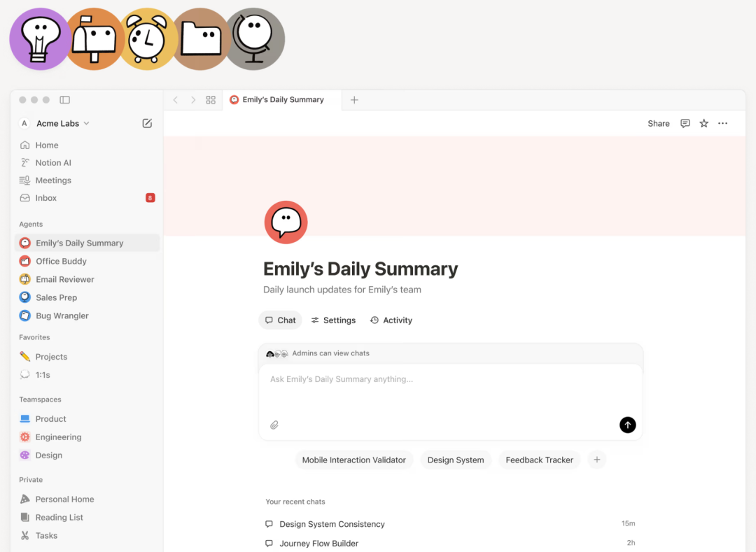Attach a file with the paperclip icon
756x552 pixels.
click(274, 425)
